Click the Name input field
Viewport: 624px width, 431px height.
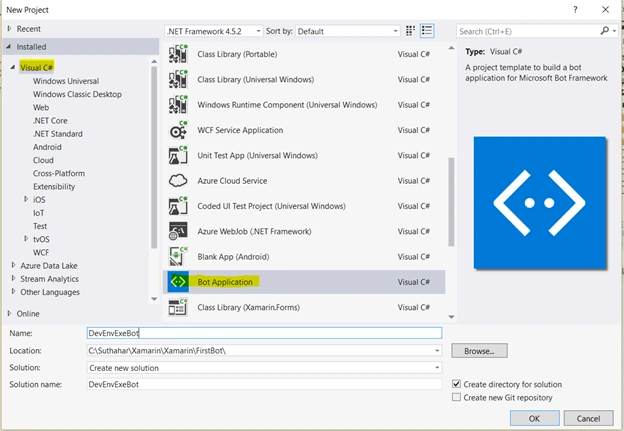(x=264, y=333)
